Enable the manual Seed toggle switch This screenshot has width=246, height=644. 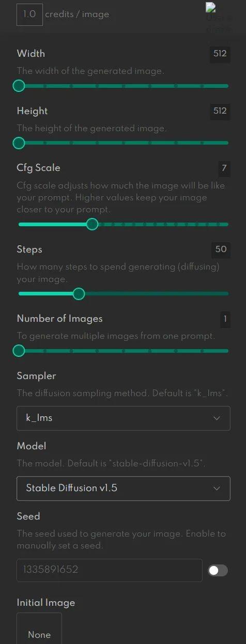218,570
